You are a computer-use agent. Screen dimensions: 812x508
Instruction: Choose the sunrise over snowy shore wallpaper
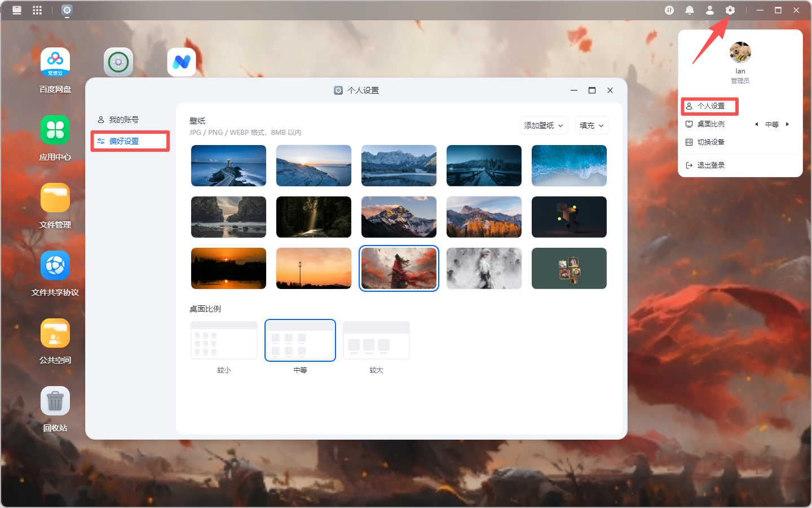click(314, 165)
